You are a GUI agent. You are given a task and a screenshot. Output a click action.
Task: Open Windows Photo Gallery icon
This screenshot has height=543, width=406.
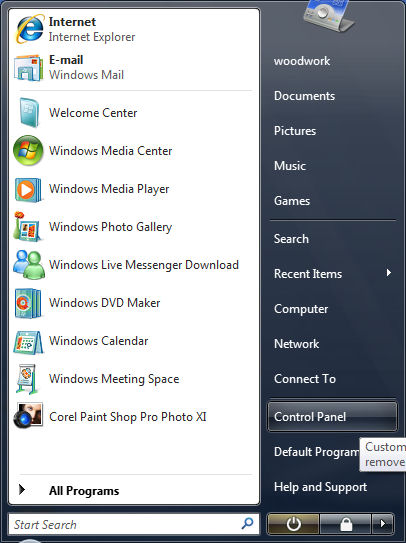[x=27, y=227]
